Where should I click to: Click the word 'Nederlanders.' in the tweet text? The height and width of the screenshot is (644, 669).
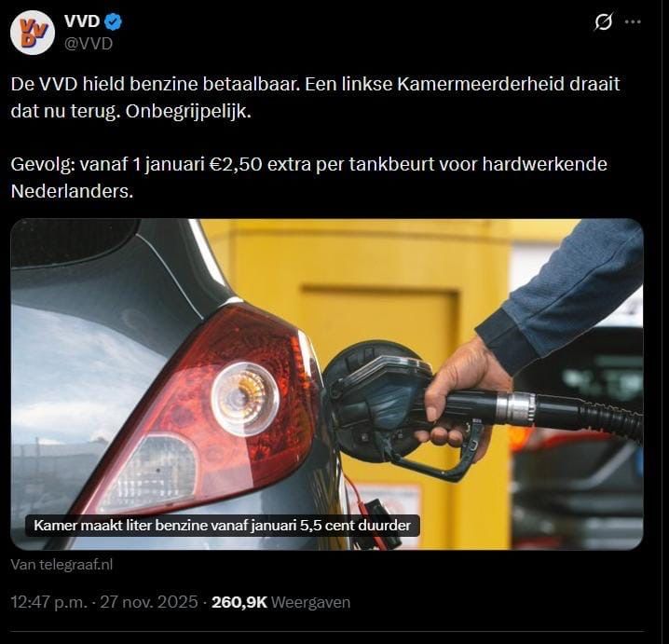pyautogui.click(x=72, y=191)
